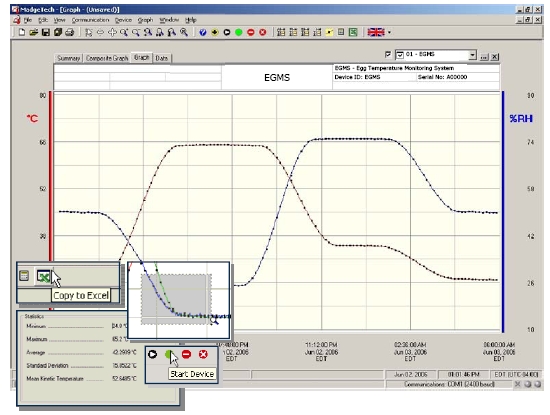Select the horizontal arrows pan tool

coord(100,32)
